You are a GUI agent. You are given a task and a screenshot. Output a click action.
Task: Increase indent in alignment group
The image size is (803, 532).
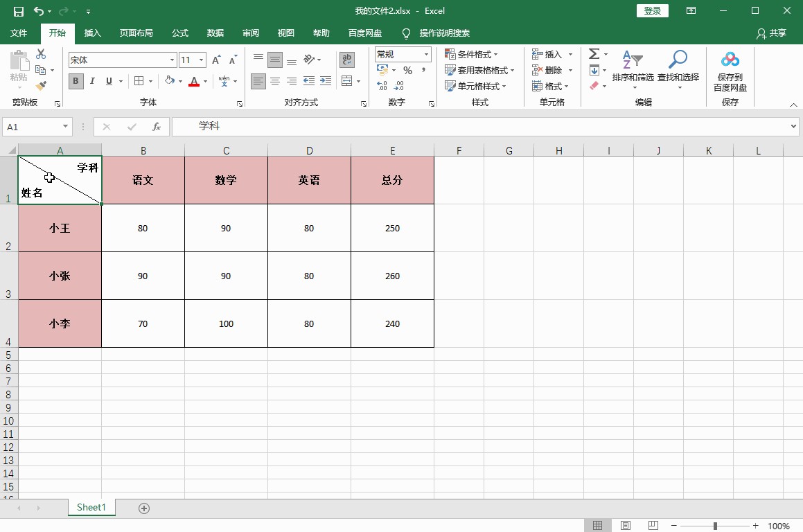pyautogui.click(x=326, y=81)
